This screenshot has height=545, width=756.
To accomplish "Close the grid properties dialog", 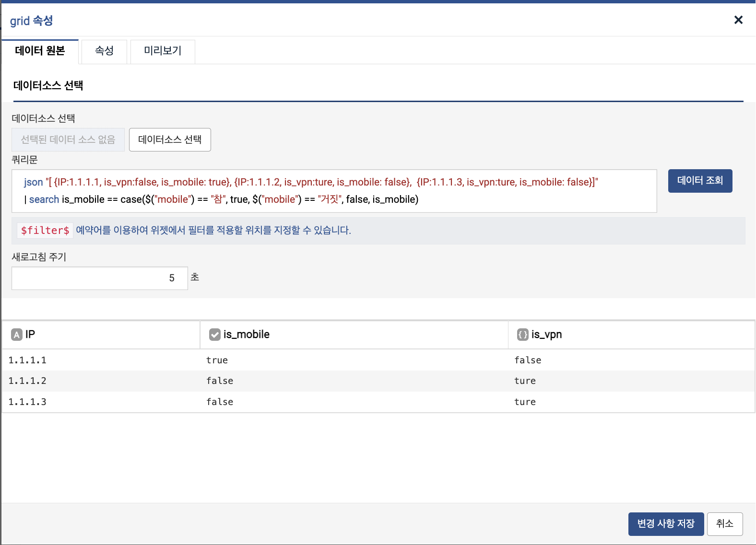I will [x=738, y=20].
